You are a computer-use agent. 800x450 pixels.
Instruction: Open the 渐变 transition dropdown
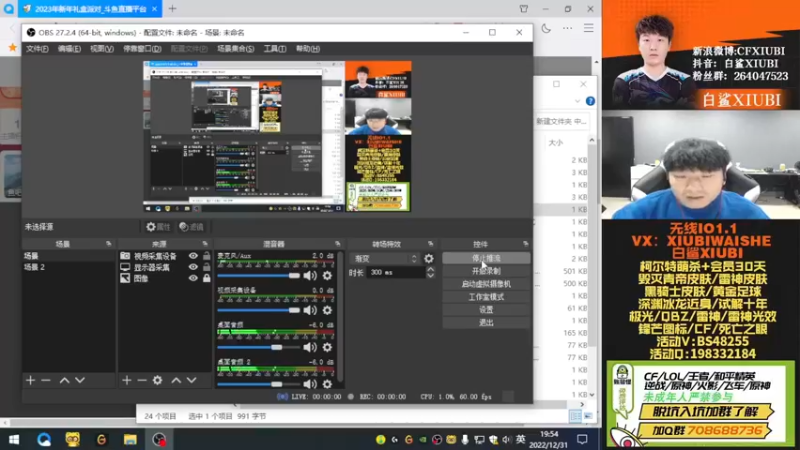click(x=385, y=259)
